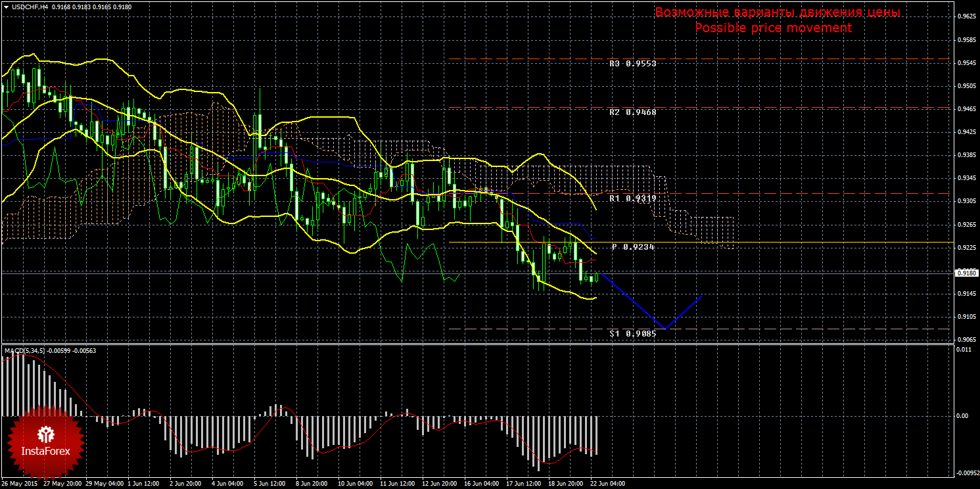This screenshot has width=980, height=489.
Task: Click the blue forecast line's lowest point
Action: click(x=665, y=327)
